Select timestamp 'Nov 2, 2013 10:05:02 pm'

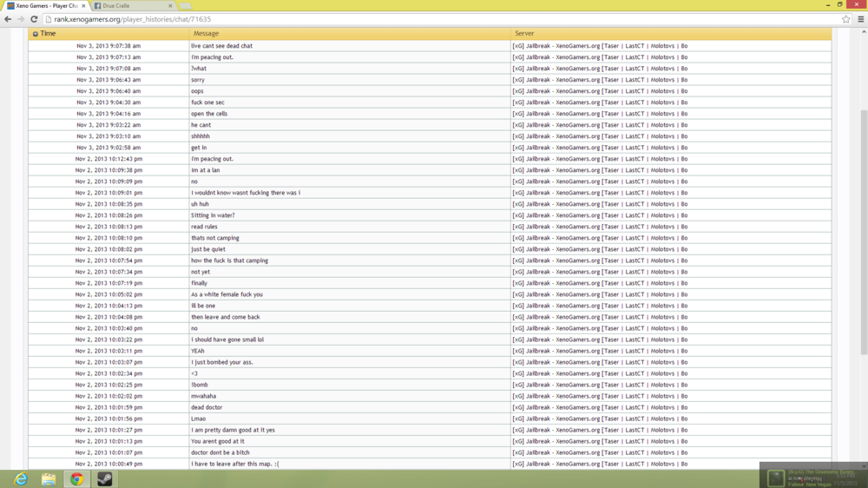(108, 294)
